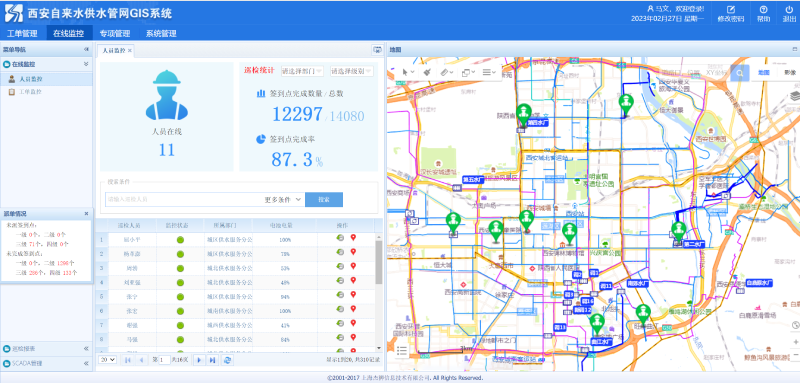
Task: Close the 派单情况 panel
Action: click(x=86, y=214)
